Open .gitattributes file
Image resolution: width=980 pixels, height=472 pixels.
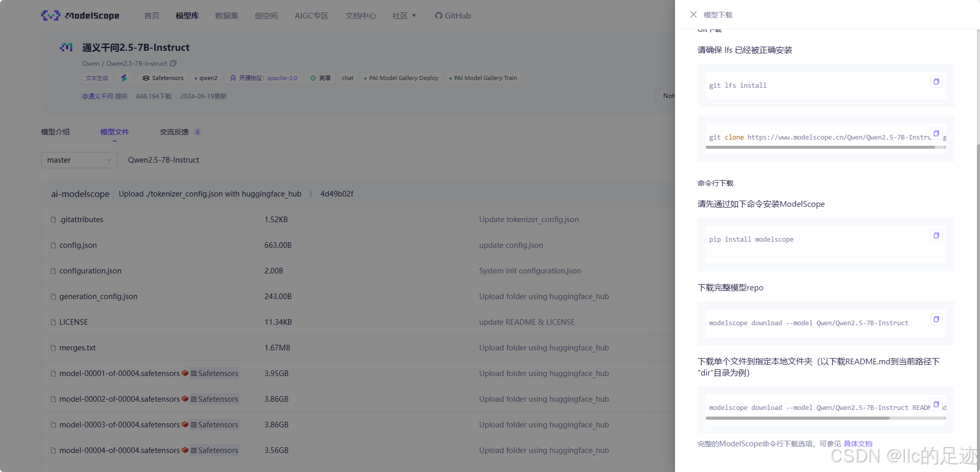point(81,220)
